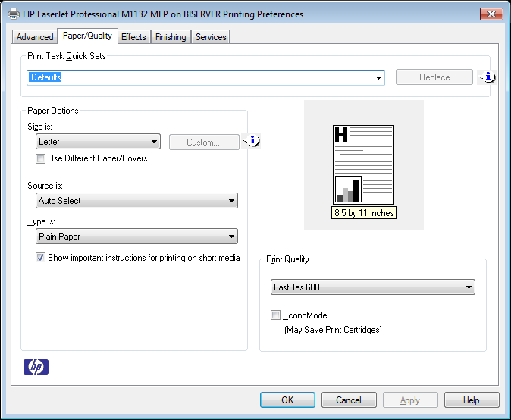The height and width of the screenshot is (420, 511).
Task: Go to the Services tab
Action: click(x=211, y=37)
